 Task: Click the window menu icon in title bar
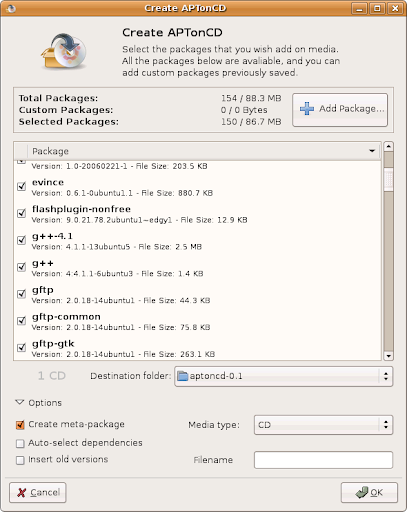pyautogui.click(x=11, y=8)
